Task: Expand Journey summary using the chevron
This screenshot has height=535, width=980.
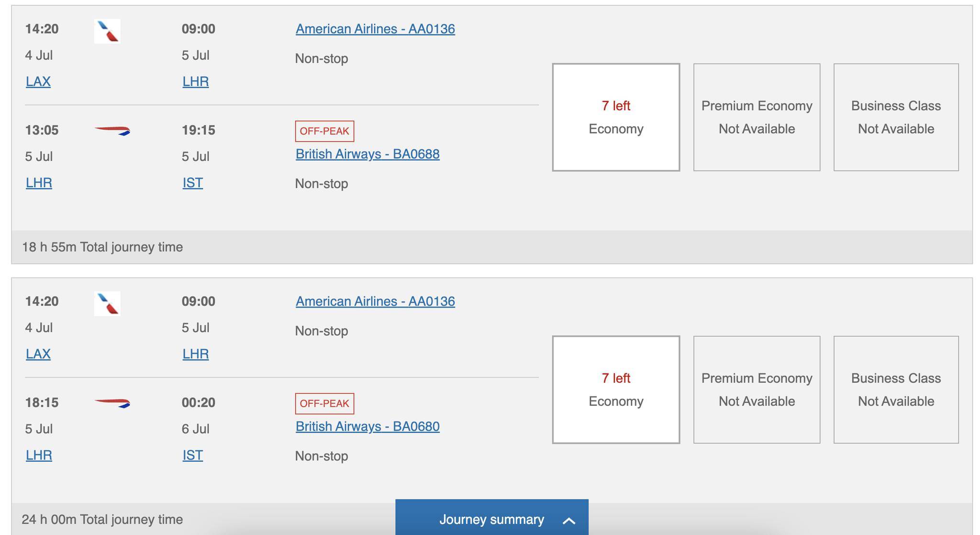Action: coord(569,521)
